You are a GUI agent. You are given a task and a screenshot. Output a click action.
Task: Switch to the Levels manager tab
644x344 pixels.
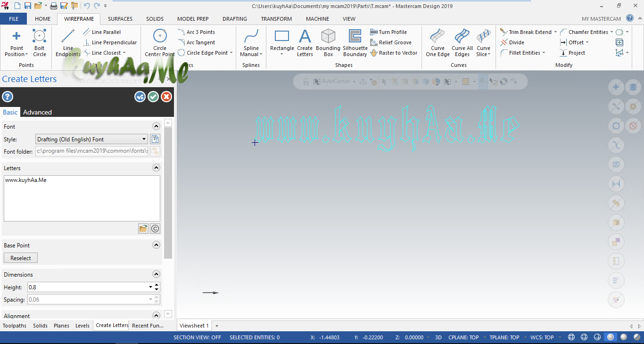(x=83, y=326)
